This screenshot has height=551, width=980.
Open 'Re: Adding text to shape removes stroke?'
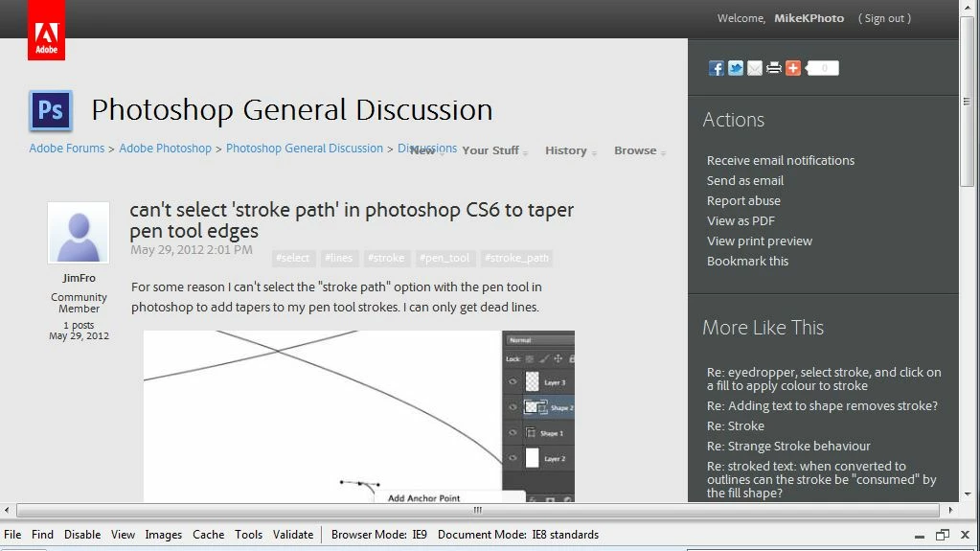[822, 406]
